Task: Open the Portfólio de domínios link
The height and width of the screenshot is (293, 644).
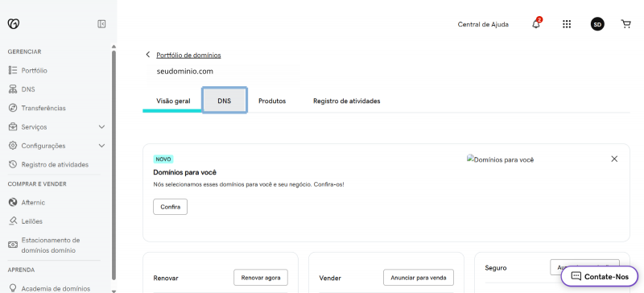Action: click(188, 55)
